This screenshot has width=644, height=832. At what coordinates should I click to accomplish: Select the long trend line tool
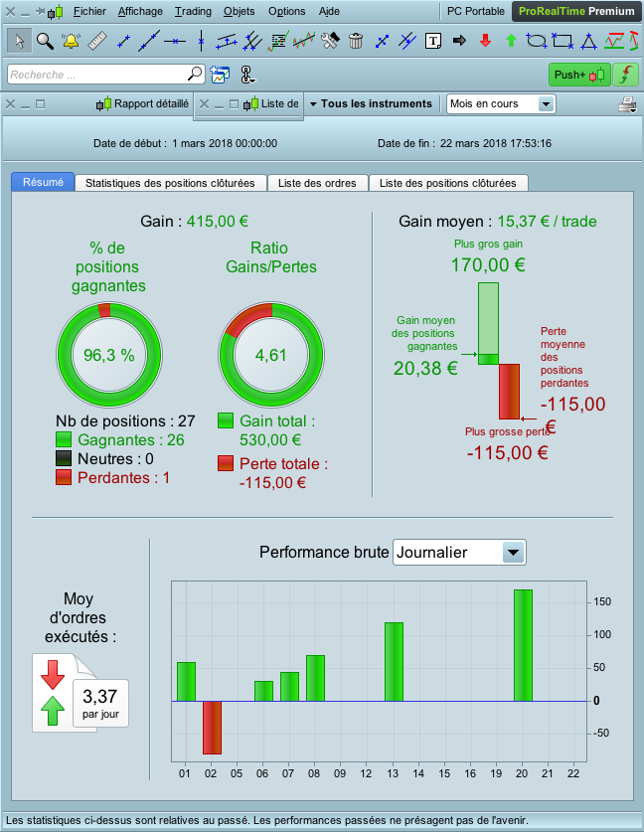[x=149, y=41]
